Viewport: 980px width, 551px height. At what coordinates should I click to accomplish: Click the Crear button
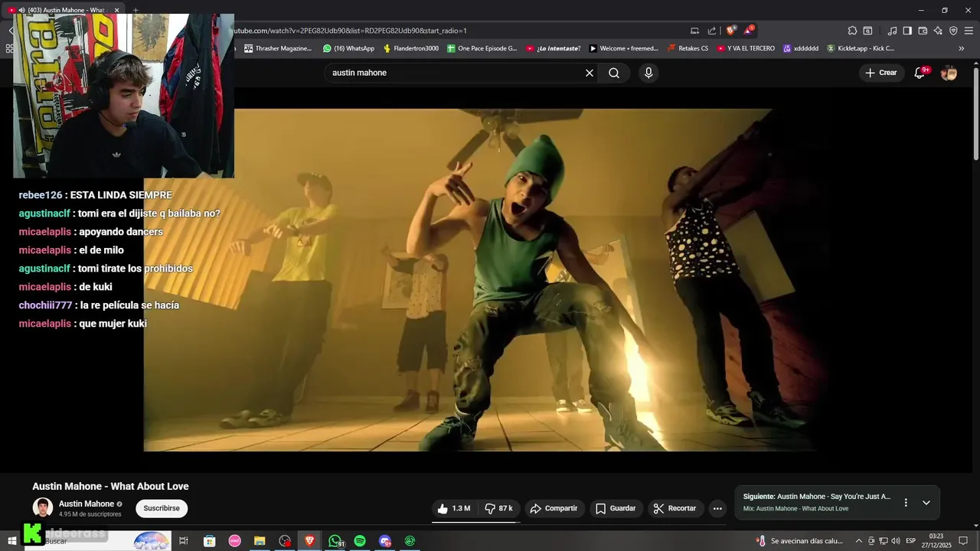[881, 73]
